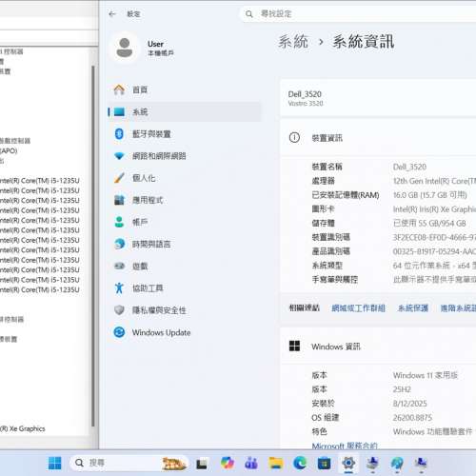Click the back arrow in Settings

[112, 14]
